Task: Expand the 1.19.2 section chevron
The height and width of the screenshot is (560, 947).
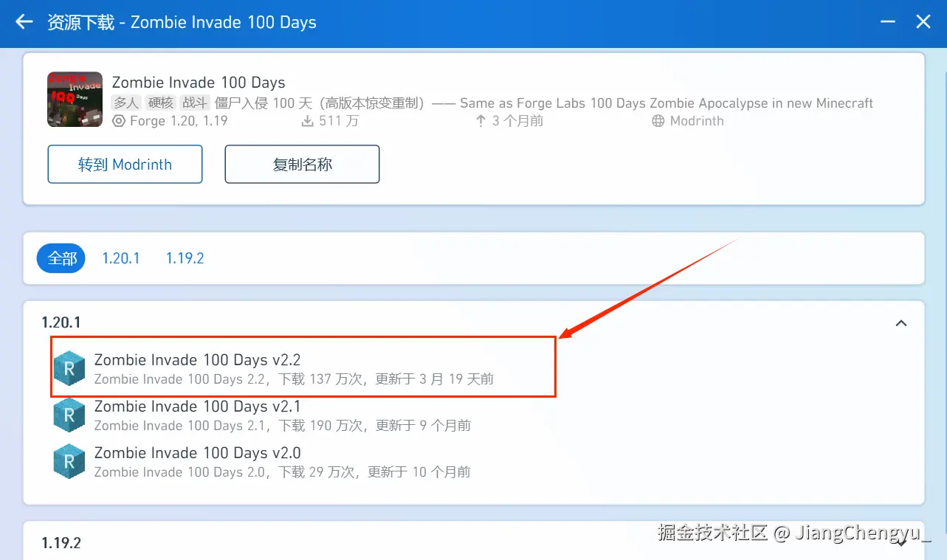Action: point(901,542)
